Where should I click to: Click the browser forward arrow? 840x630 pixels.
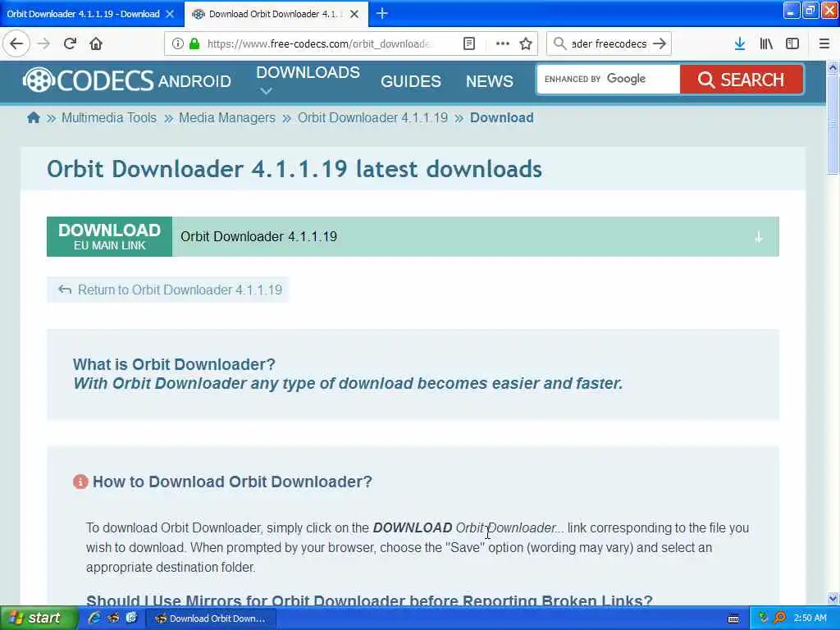(x=43, y=44)
